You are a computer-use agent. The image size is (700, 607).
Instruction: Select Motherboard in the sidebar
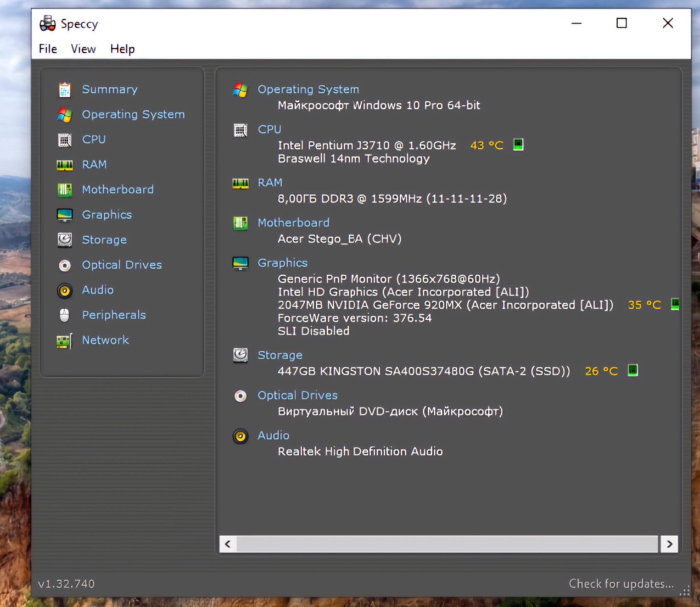point(118,190)
